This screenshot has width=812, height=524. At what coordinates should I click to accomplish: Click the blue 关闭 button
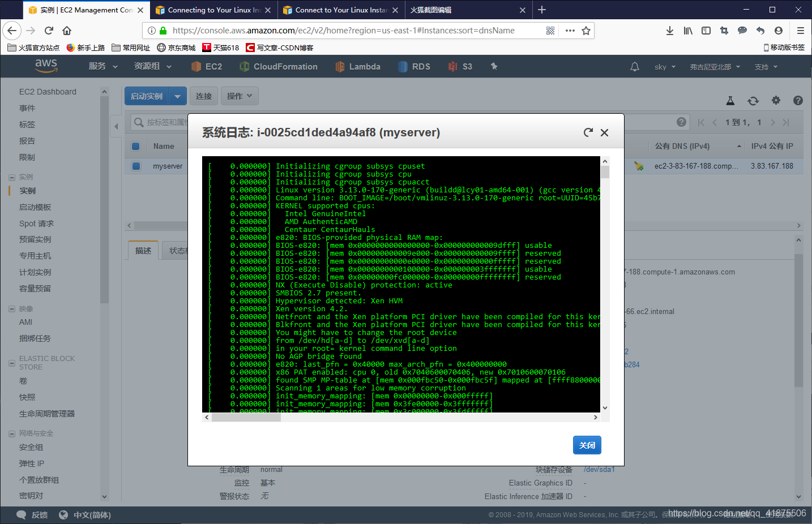587,445
